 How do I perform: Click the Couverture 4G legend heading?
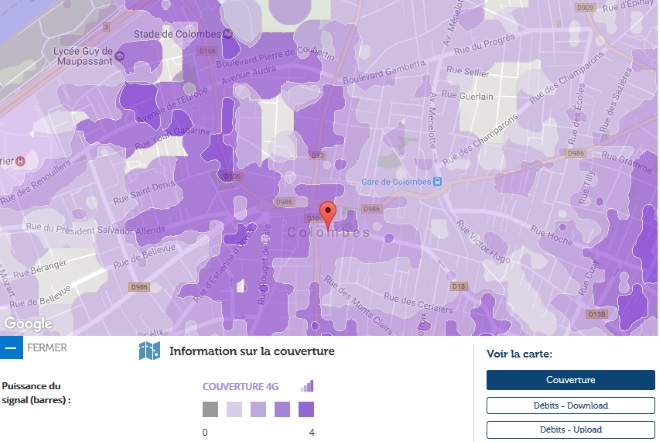pyautogui.click(x=249, y=386)
